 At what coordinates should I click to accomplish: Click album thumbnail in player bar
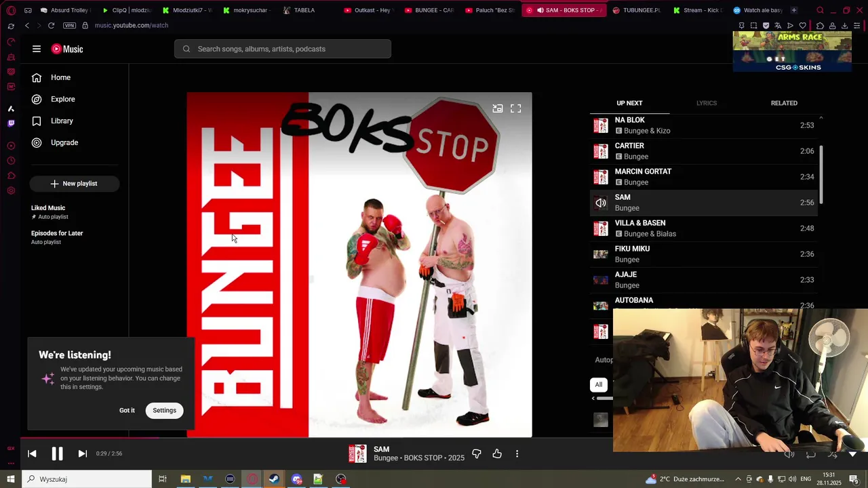point(357,453)
